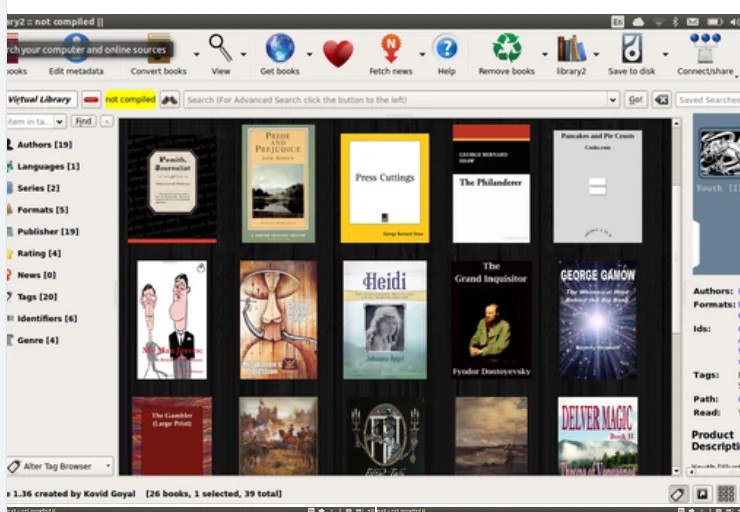Image resolution: width=740 pixels, height=512 pixels.
Task: Click the Saved Searches field
Action: (x=708, y=100)
